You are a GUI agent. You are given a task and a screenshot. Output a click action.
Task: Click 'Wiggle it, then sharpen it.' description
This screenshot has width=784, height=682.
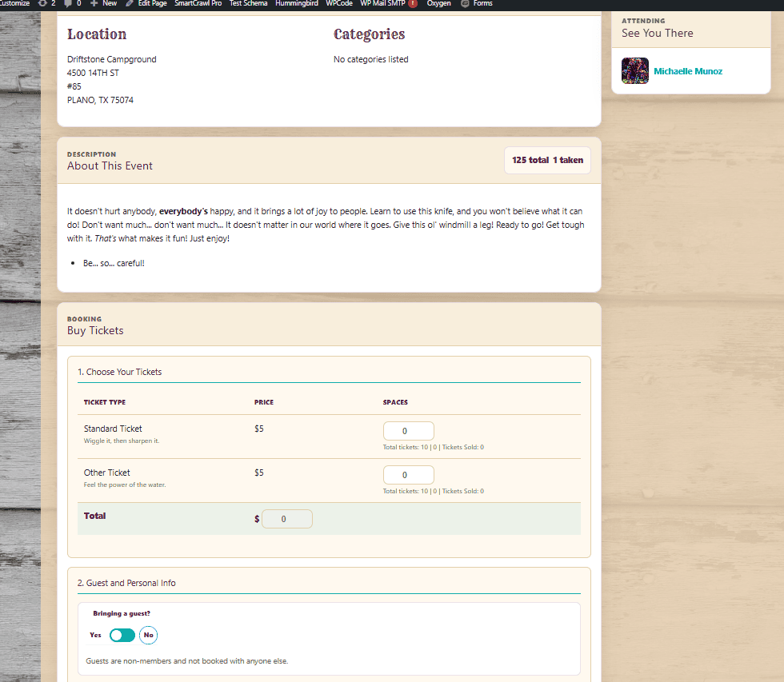pos(122,441)
